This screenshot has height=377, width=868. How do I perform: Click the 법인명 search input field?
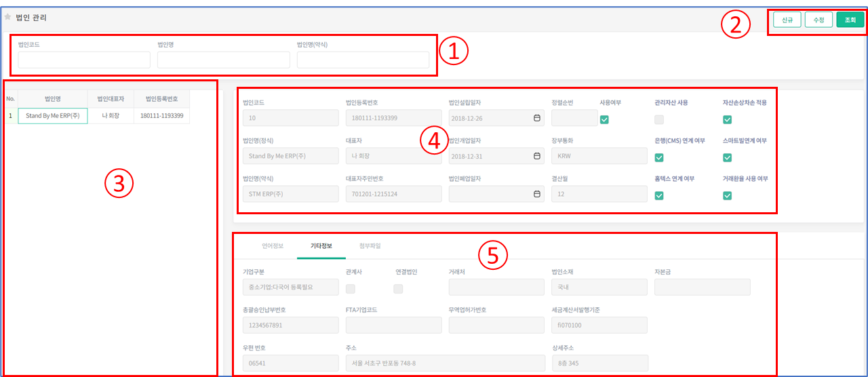pos(223,60)
